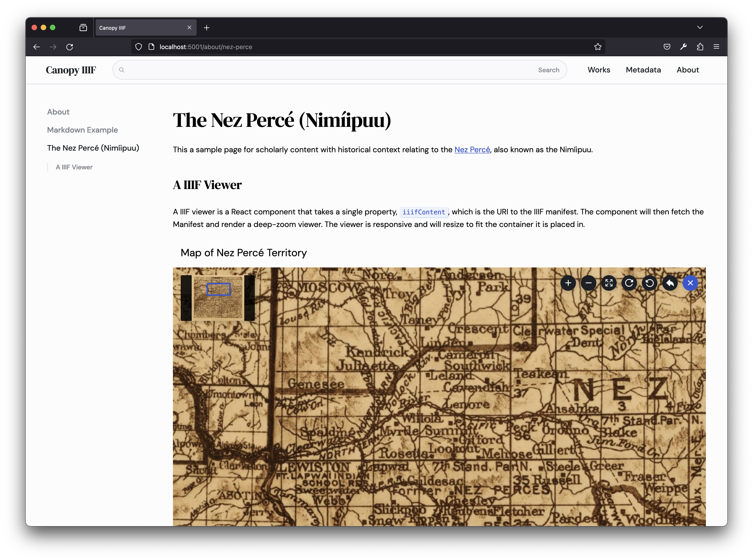
Task: Click the rotate clockwise button
Action: click(629, 283)
